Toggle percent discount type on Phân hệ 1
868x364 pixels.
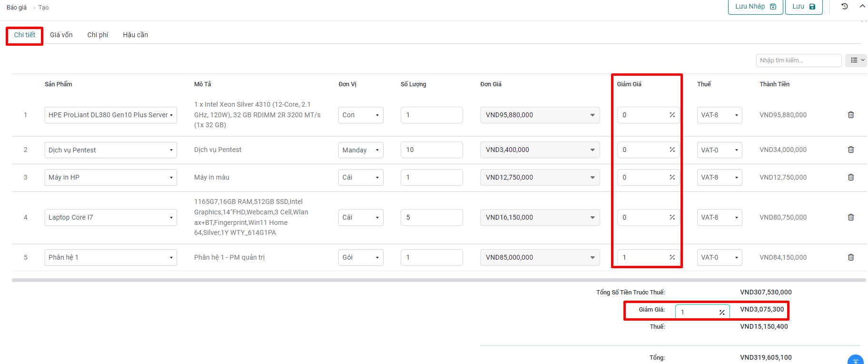tap(672, 257)
